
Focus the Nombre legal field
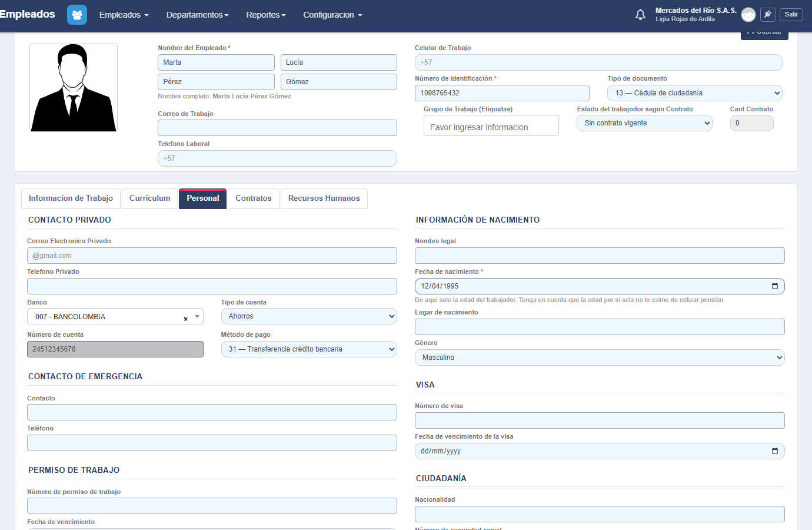point(600,256)
